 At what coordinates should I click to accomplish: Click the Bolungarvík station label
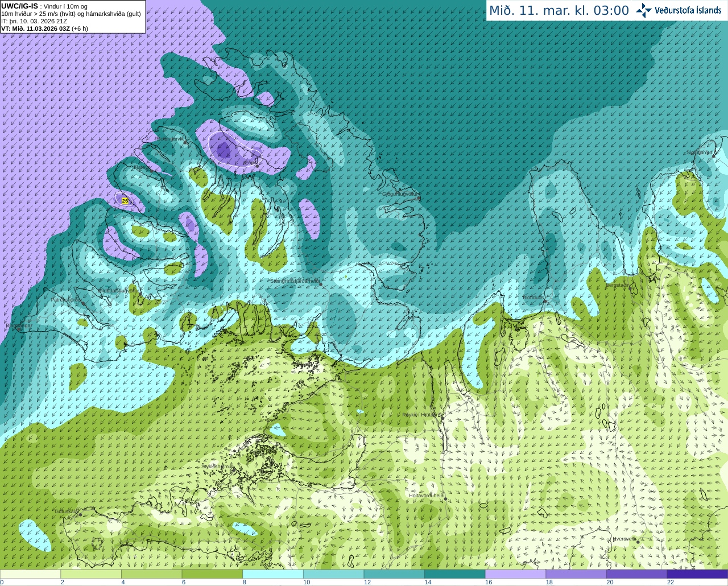(171, 139)
